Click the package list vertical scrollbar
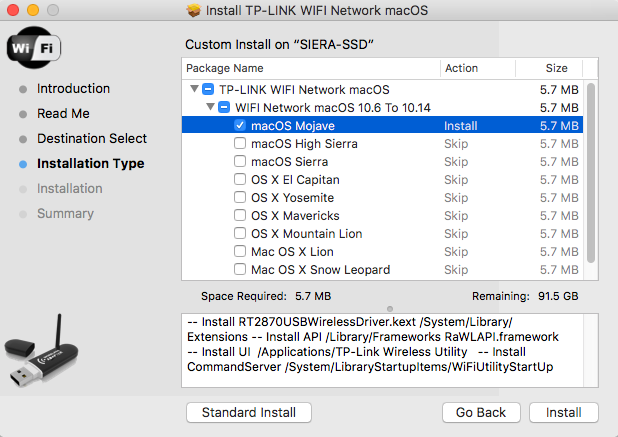 pos(590,173)
